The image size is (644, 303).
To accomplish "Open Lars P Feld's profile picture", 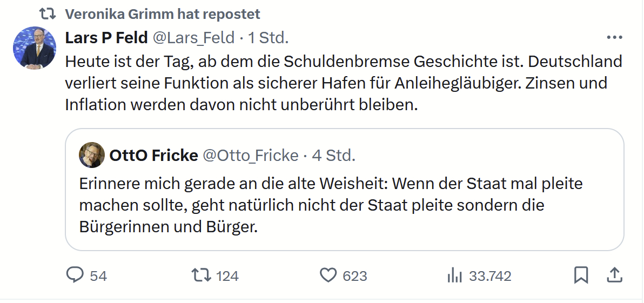I will (x=35, y=48).
